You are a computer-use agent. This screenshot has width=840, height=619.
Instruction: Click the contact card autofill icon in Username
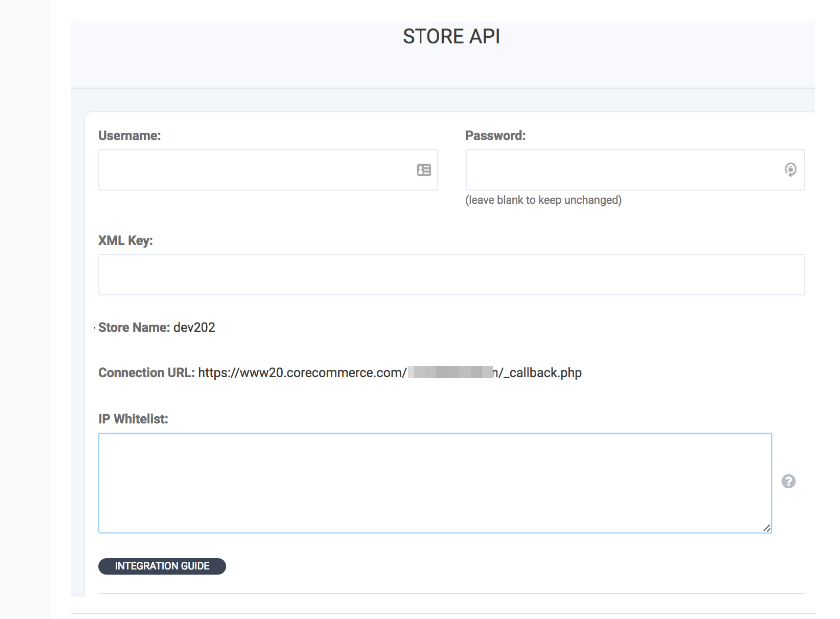(x=424, y=170)
